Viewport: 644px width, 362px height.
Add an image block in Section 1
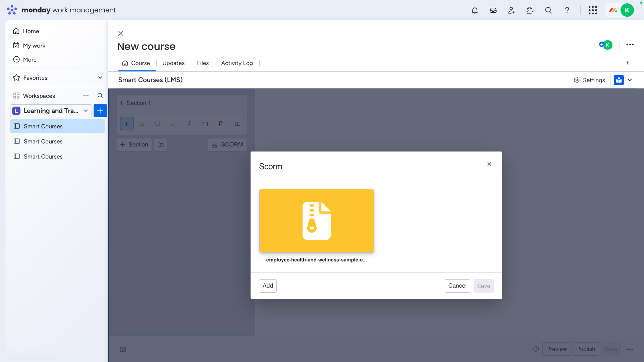tap(142, 124)
